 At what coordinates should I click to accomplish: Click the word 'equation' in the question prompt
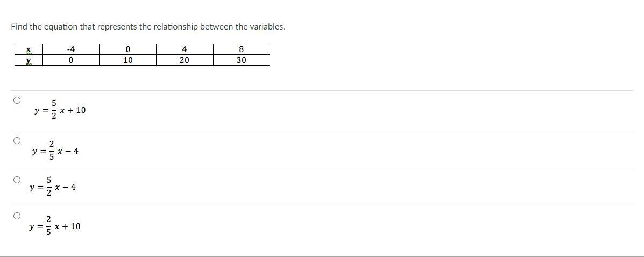click(x=60, y=27)
